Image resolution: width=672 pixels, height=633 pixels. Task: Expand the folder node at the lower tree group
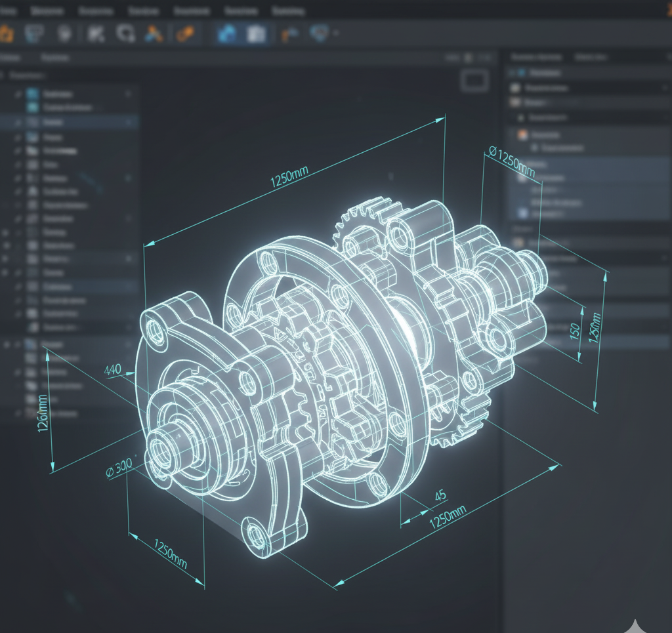7,344
